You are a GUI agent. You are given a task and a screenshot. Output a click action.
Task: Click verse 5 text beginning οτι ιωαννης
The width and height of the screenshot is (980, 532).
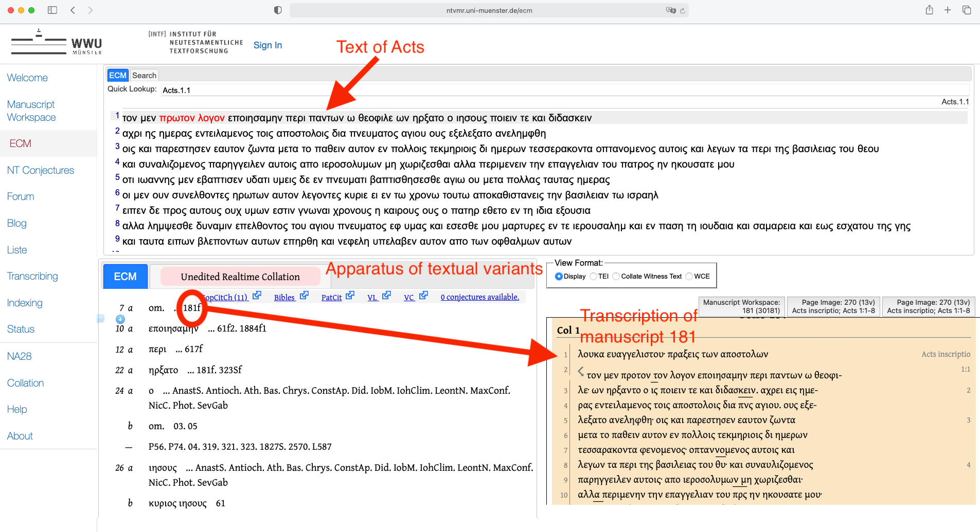[366, 179]
